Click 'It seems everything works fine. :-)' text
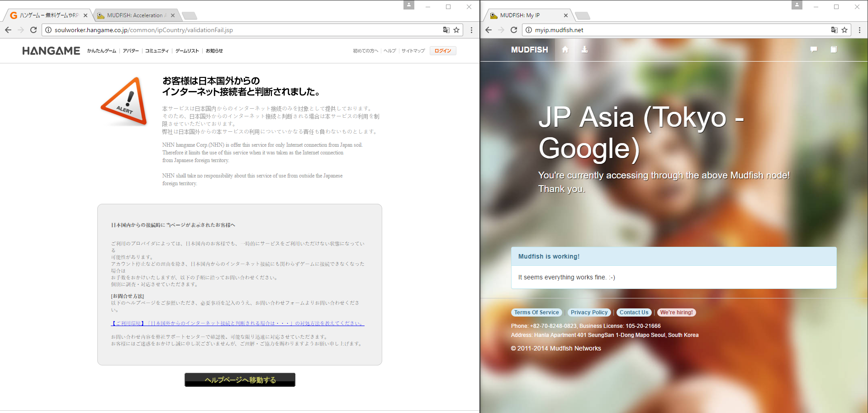Screen dimensions: 868x413 tap(567, 277)
